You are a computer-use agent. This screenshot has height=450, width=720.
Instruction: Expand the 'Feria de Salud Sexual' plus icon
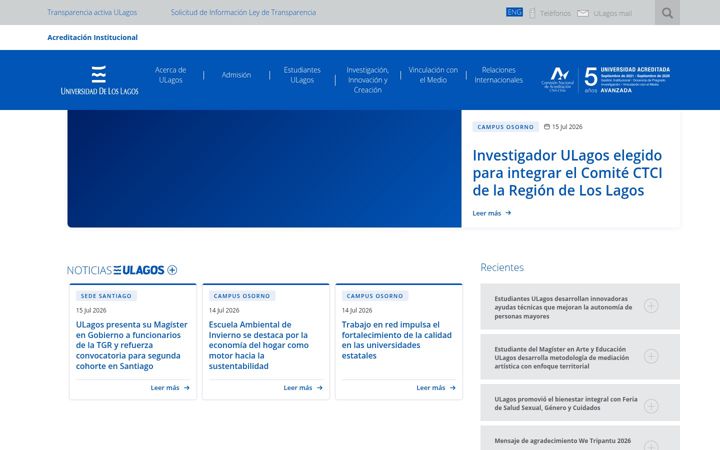(x=651, y=406)
